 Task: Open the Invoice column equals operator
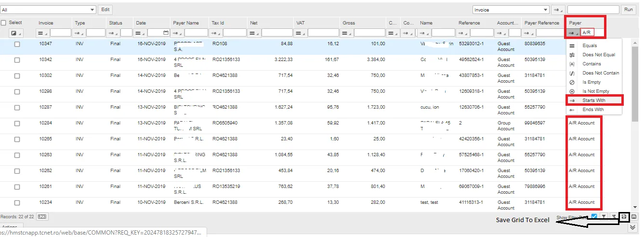tap(43, 33)
